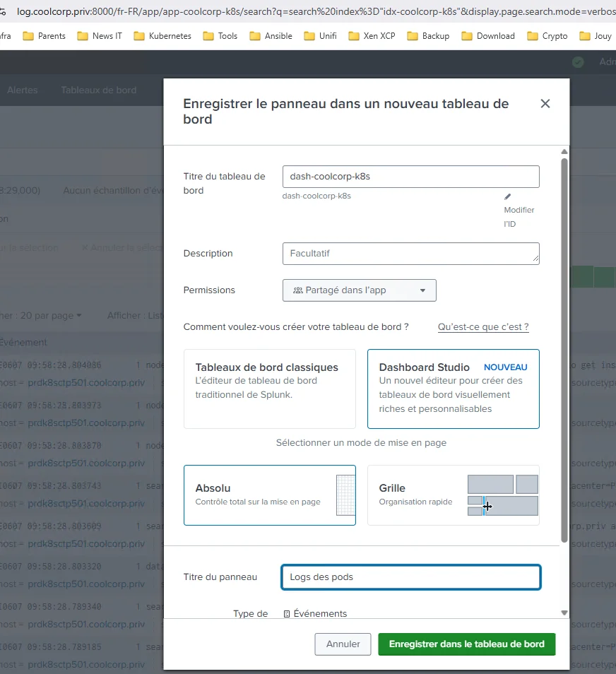Click the dialog's vertical scrollbar thumb
The height and width of the screenshot is (674, 616).
pyautogui.click(x=564, y=350)
